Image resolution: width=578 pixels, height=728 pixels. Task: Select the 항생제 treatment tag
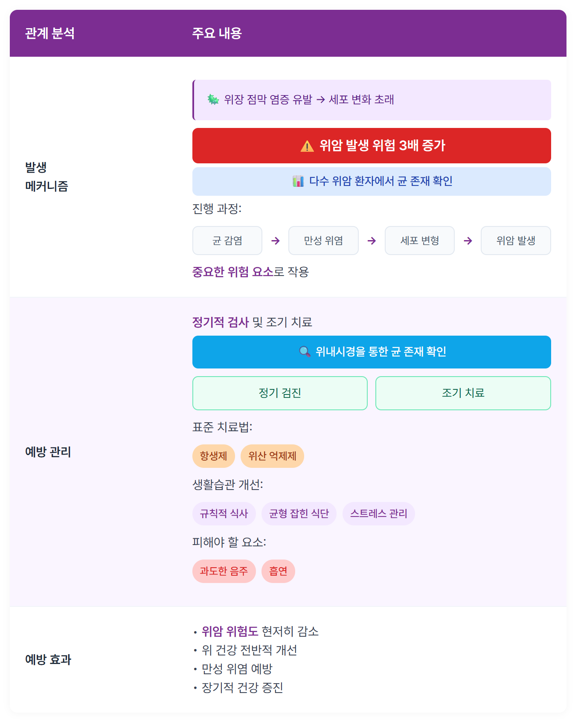click(x=214, y=456)
